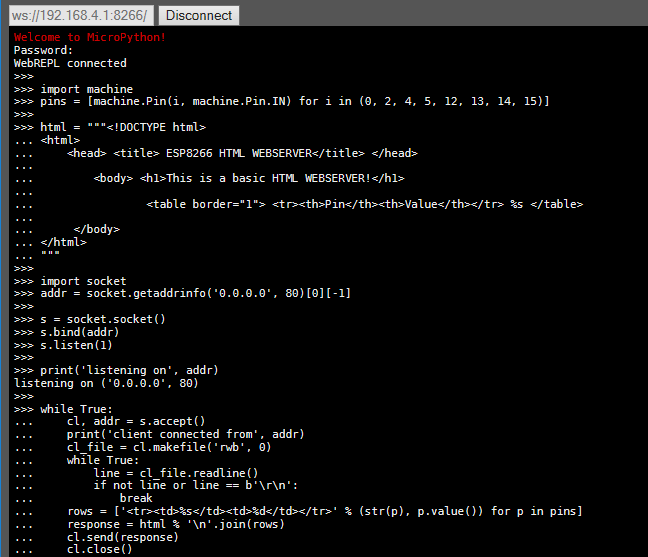Click the socket.getaddrinfo command line
The height and width of the screenshot is (557, 648).
pyautogui.click(x=182, y=293)
